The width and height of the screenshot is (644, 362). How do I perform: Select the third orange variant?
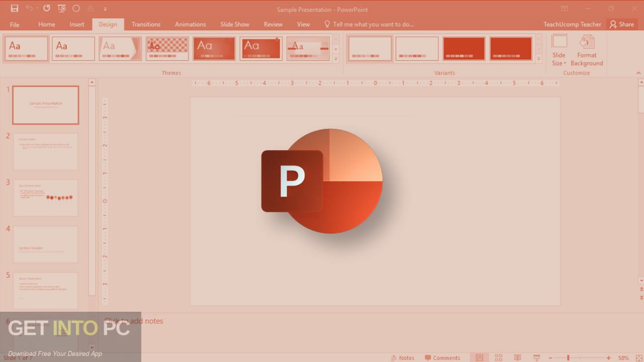coord(464,49)
